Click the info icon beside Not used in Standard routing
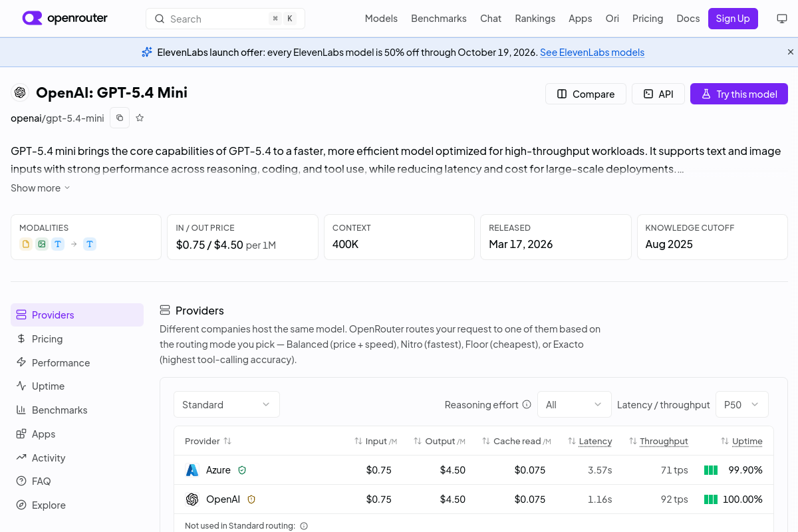Screen dimensions: 798x532 pyautogui.click(x=304, y=526)
